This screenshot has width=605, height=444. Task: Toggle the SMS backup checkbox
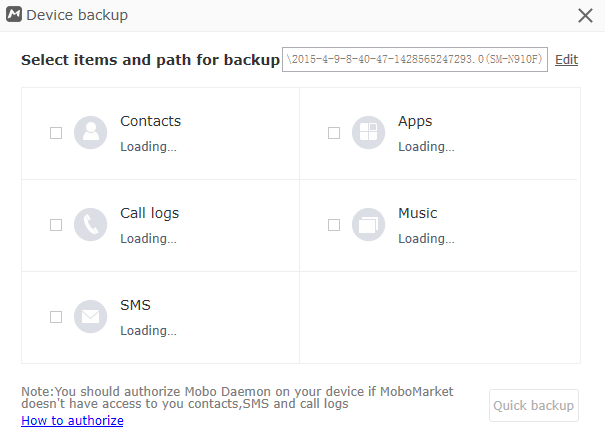56,317
